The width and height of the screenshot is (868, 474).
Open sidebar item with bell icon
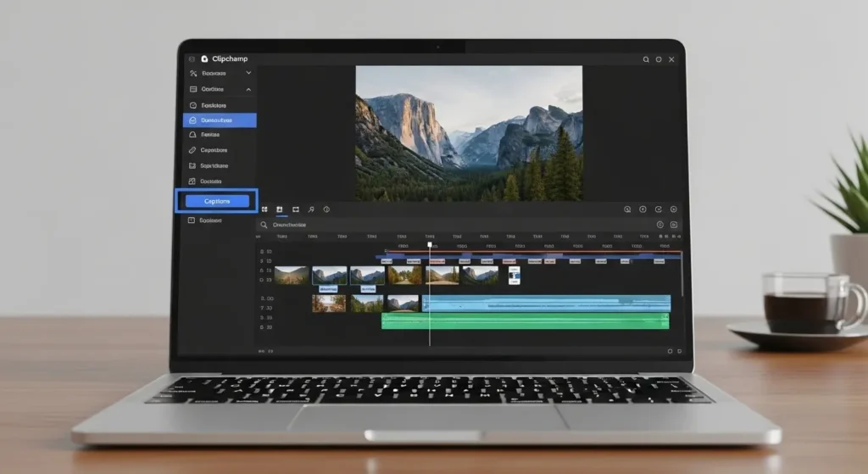(x=193, y=135)
